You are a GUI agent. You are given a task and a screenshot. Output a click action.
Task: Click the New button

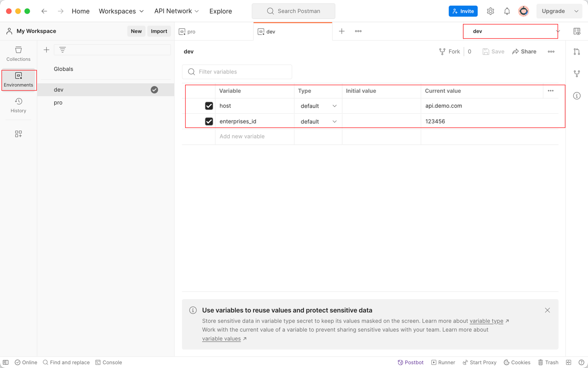tap(136, 31)
